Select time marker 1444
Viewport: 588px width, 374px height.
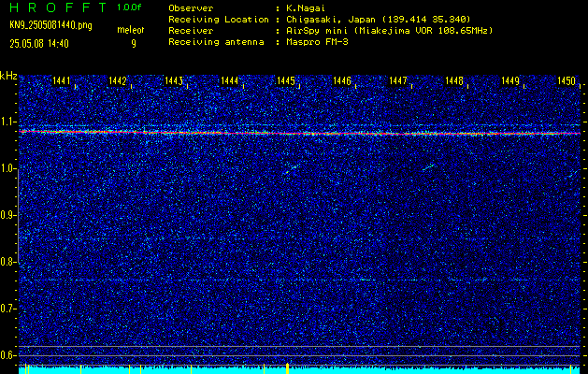[230, 80]
